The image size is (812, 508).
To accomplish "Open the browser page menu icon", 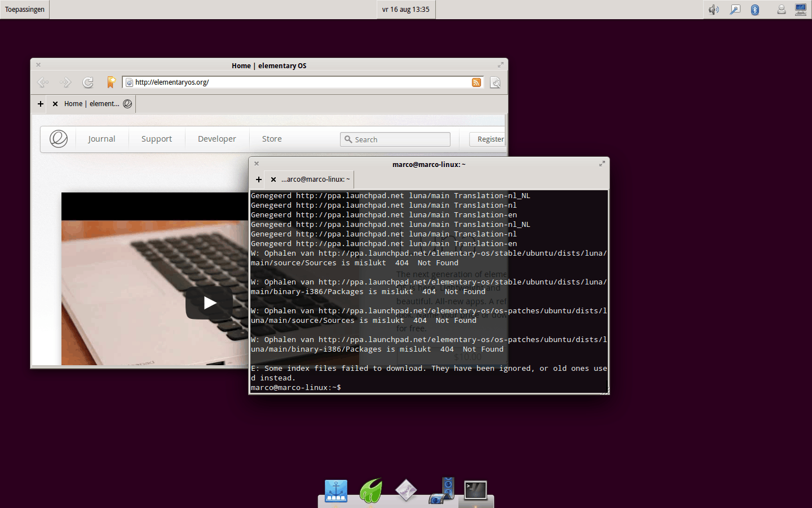I will [495, 82].
